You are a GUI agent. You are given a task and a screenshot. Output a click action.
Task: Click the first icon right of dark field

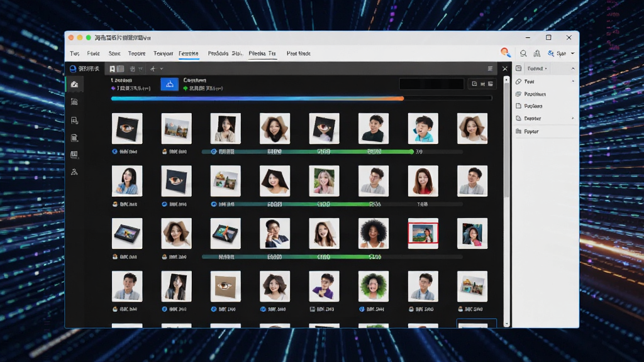tap(474, 84)
